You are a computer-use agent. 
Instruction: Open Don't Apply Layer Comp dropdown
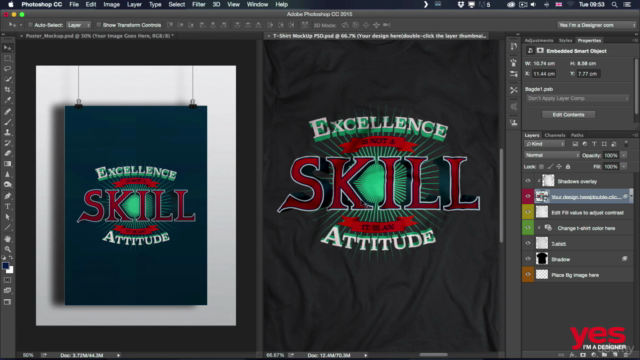pos(577,98)
